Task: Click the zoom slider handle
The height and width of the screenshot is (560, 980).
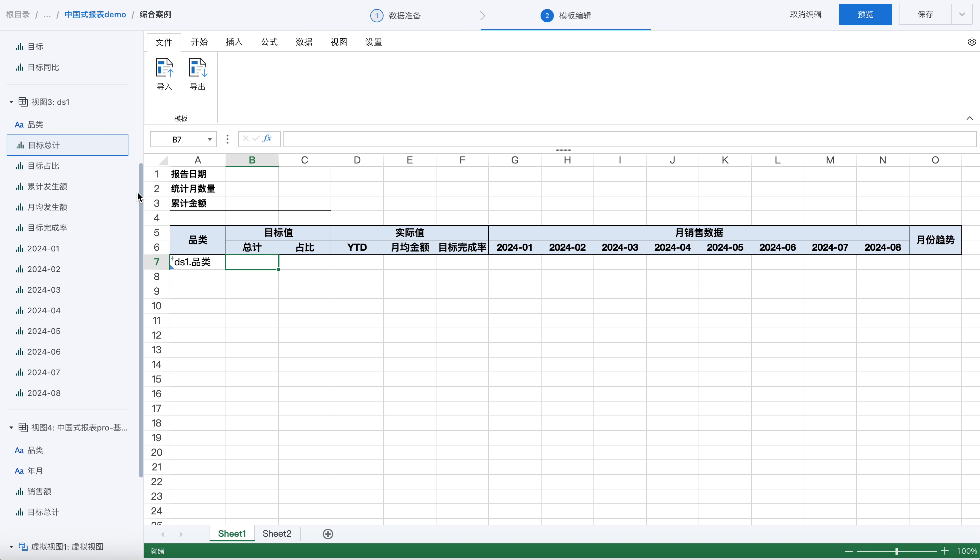Action: click(x=897, y=551)
